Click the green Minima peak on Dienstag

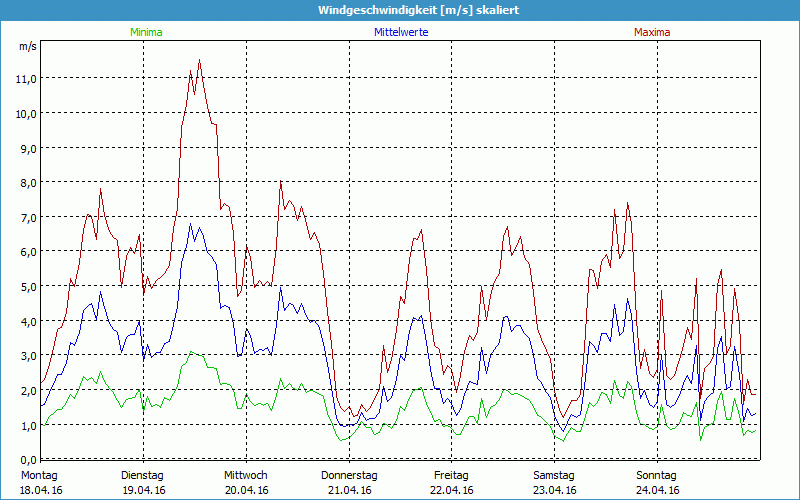191,352
